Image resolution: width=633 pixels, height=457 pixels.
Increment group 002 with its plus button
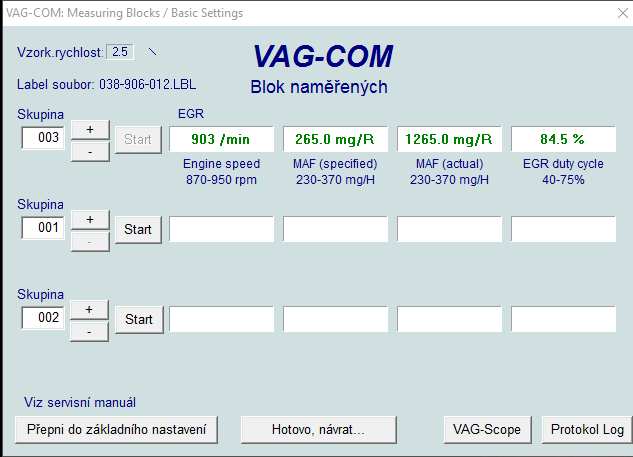[89, 310]
